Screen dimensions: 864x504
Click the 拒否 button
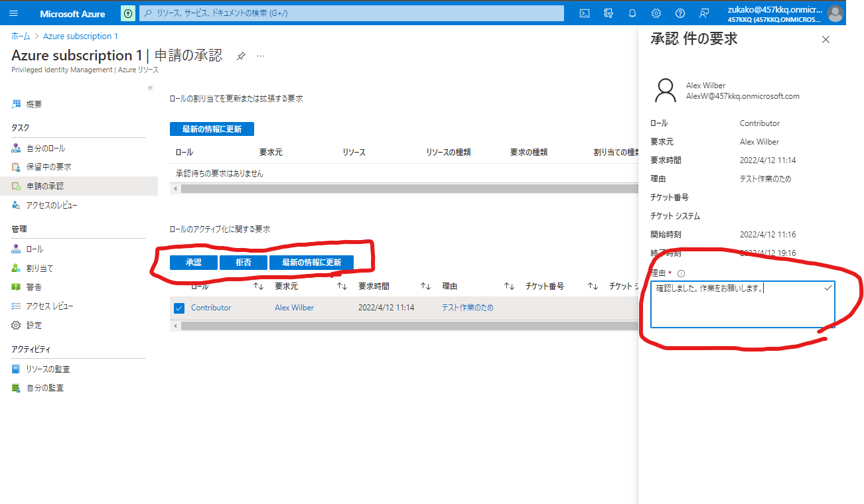pyautogui.click(x=244, y=263)
